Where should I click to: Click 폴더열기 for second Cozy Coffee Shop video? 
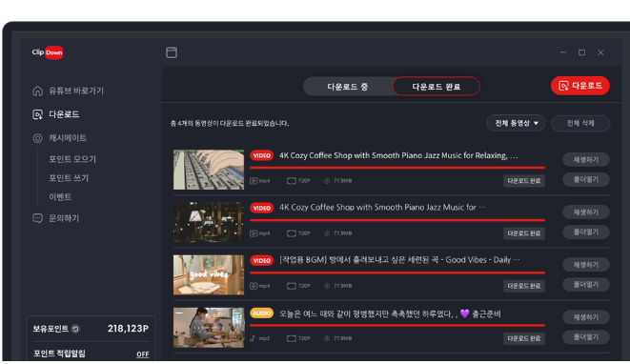[586, 232]
